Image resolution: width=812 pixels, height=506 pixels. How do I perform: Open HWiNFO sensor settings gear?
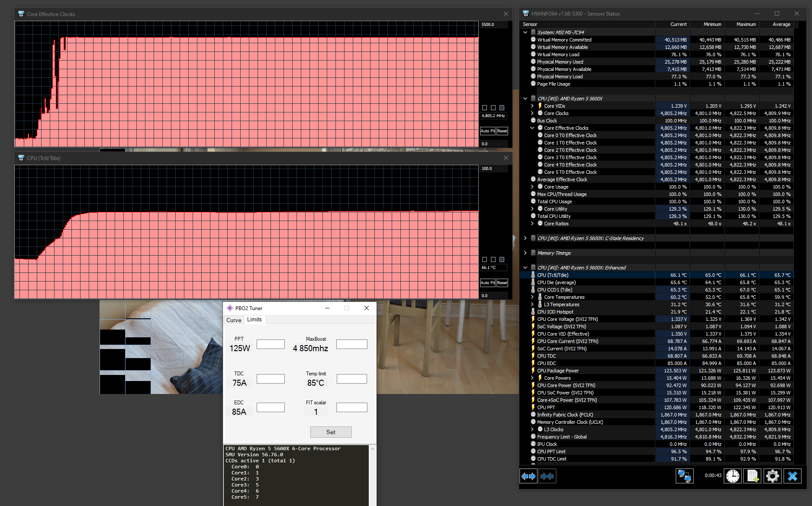click(773, 476)
